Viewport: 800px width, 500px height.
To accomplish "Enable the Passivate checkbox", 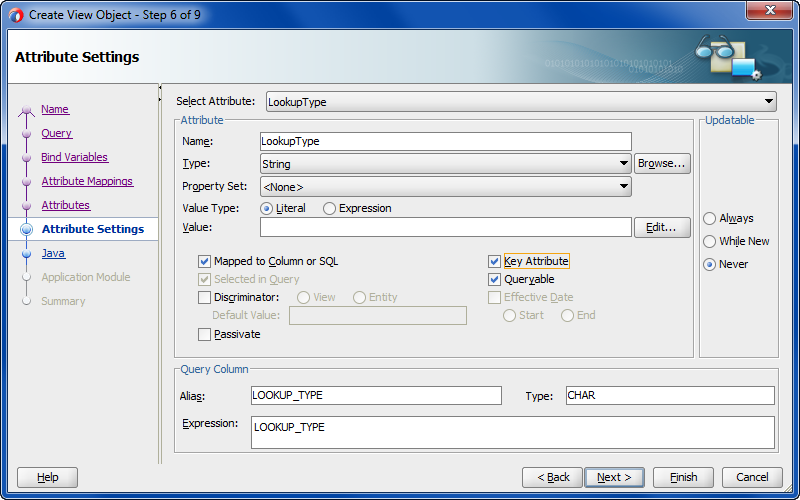I will pos(204,335).
